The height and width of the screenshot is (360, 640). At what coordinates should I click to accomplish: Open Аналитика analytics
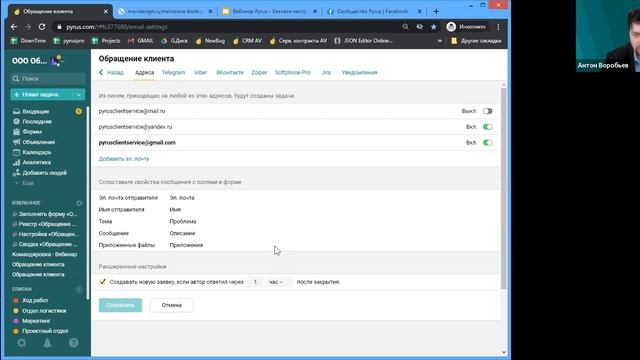36,162
